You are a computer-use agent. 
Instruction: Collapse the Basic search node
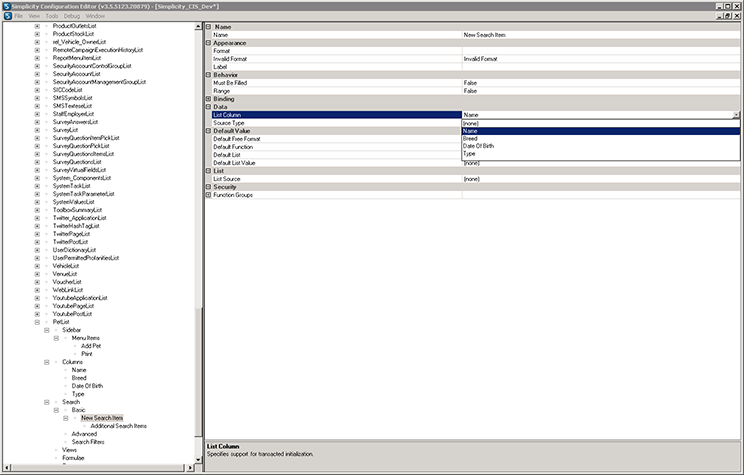click(56, 410)
